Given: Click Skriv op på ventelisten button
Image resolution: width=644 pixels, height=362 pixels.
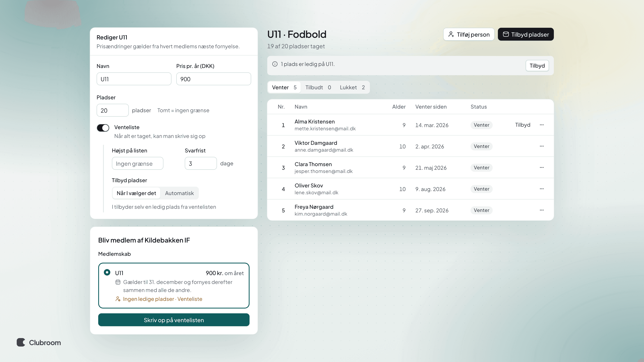Looking at the screenshot, I should 174,320.
